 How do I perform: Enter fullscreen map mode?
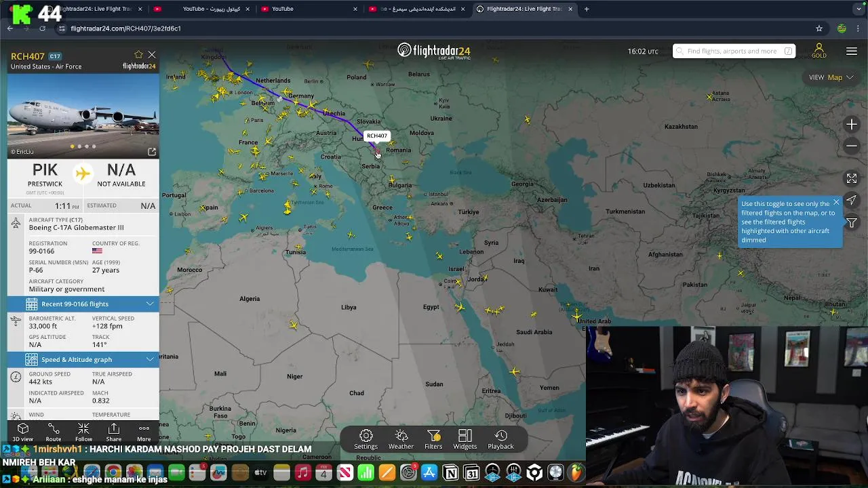[852, 178]
